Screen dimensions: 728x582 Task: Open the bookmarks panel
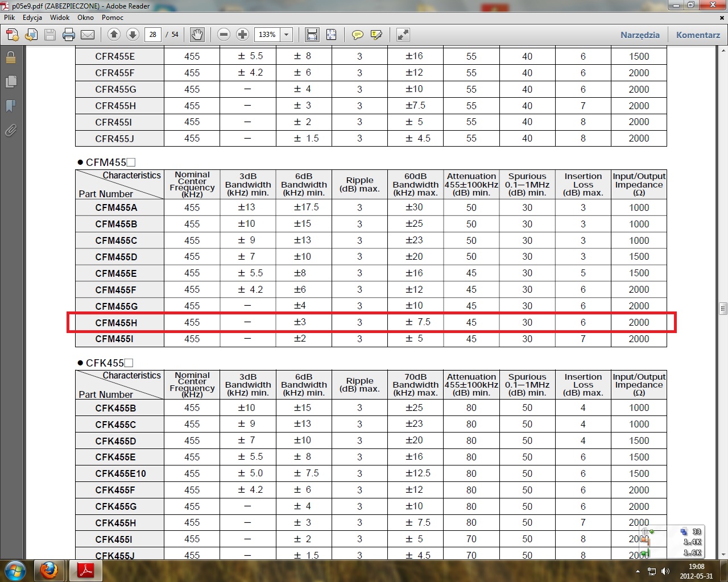[x=11, y=106]
